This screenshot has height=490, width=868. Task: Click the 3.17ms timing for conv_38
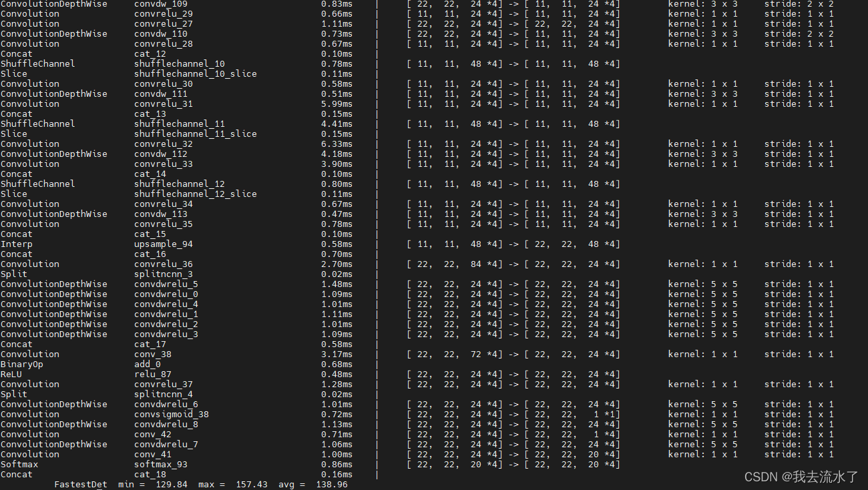(x=337, y=354)
